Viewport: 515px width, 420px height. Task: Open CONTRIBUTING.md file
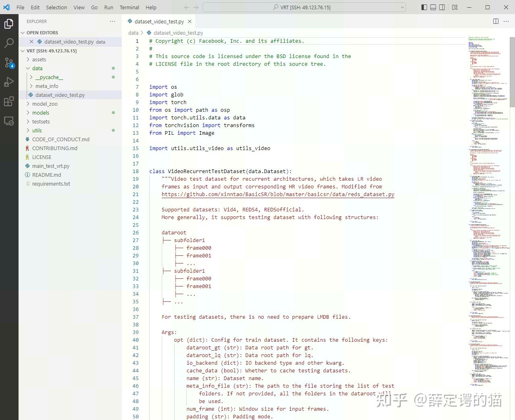pos(55,148)
